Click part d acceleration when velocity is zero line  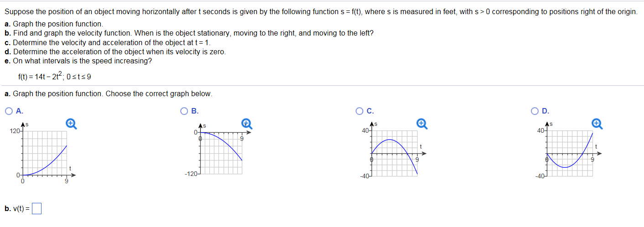click(115, 52)
